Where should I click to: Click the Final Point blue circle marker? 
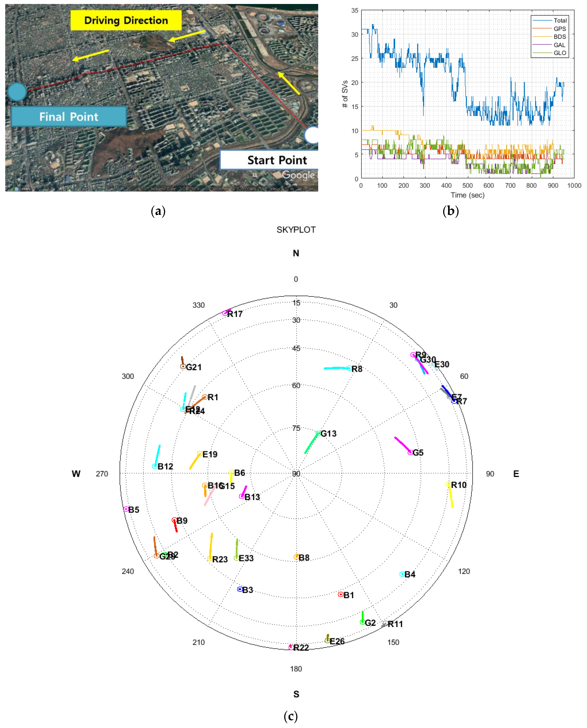(17, 91)
